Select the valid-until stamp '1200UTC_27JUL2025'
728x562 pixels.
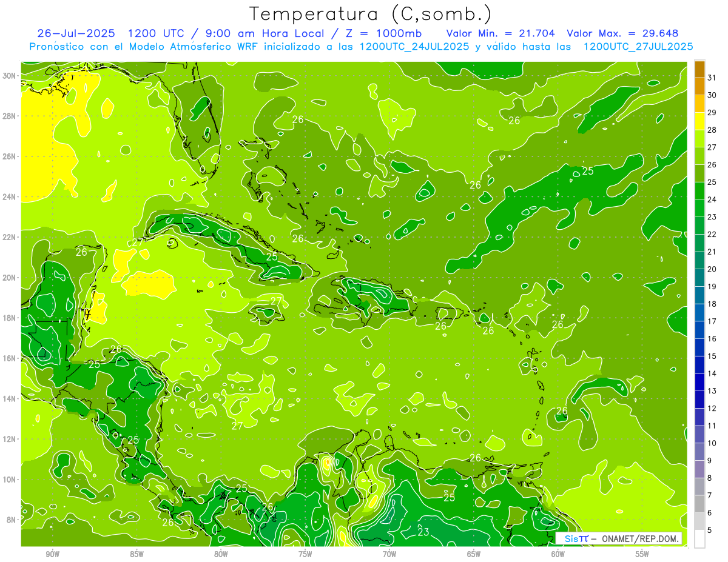(x=638, y=47)
